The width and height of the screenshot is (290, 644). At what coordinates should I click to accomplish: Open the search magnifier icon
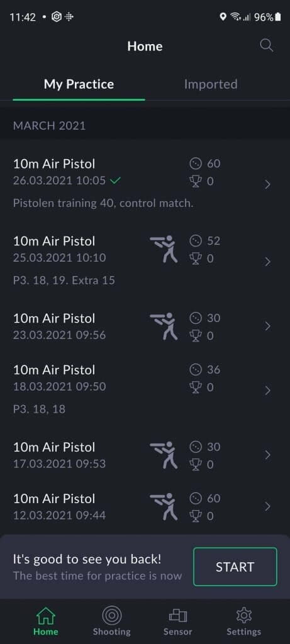click(267, 45)
